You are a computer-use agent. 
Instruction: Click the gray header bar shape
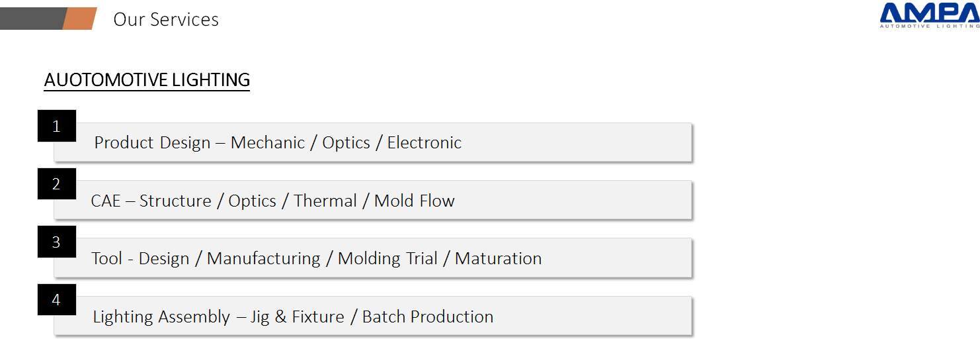(33, 19)
